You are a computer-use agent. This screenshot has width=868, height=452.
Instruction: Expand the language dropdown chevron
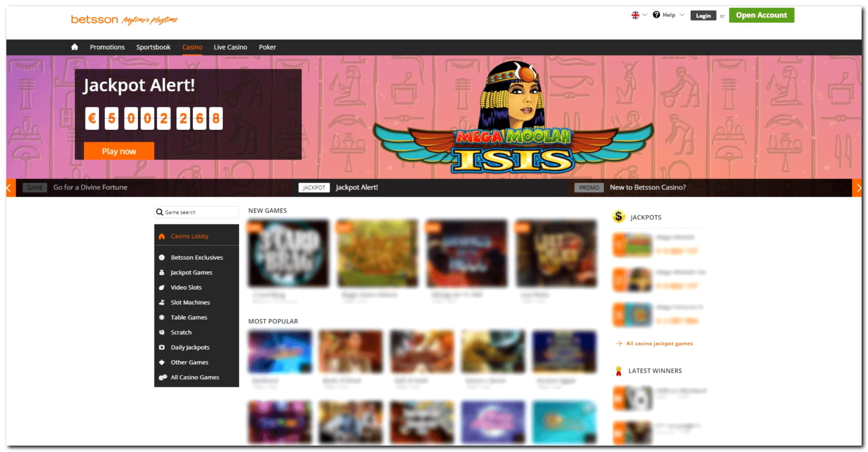(x=645, y=15)
